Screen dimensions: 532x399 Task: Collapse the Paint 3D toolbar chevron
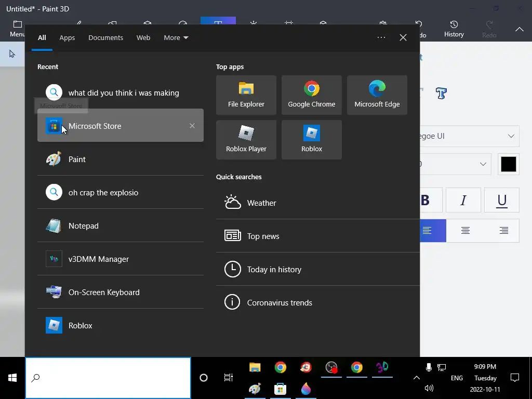[x=519, y=30]
